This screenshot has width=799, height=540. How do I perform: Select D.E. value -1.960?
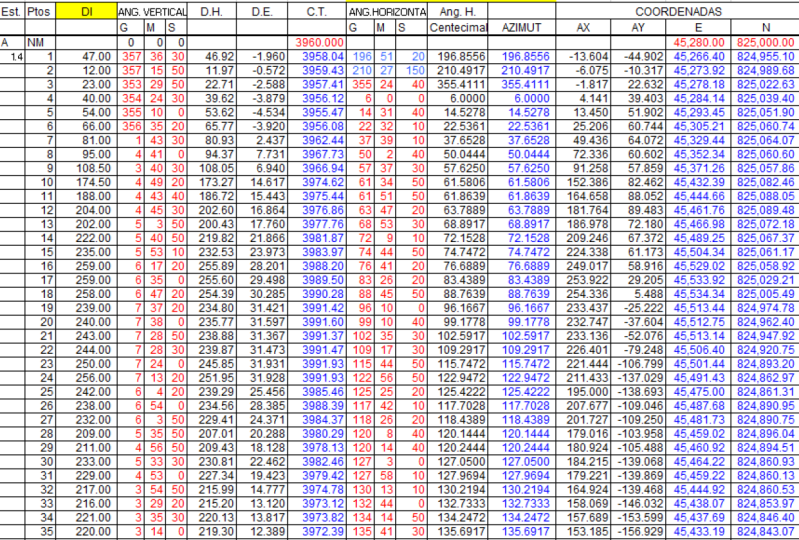pyautogui.click(x=268, y=57)
